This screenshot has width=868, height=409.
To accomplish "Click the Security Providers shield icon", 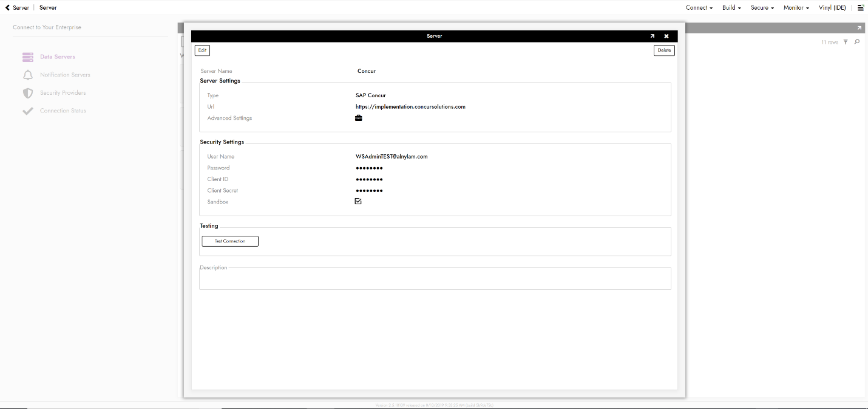I will (28, 93).
